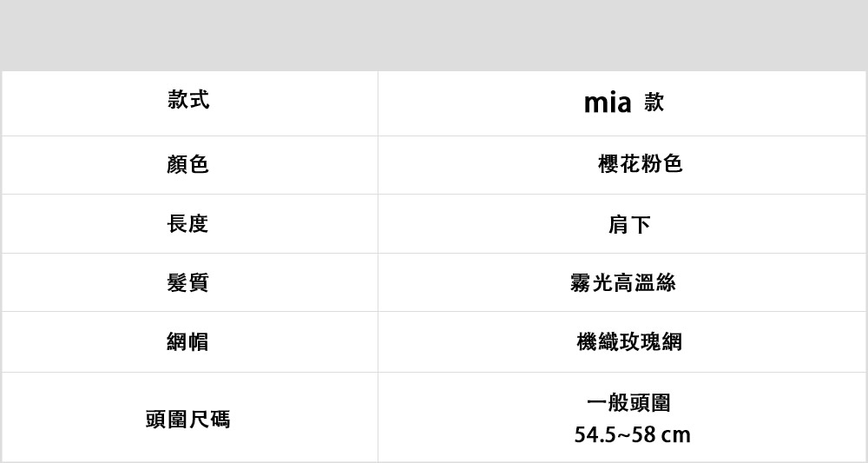
Task: Click the cm unit text
Action: tap(675, 434)
